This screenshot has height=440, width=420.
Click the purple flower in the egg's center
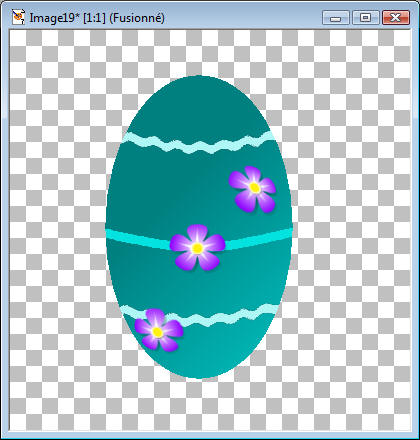197,247
